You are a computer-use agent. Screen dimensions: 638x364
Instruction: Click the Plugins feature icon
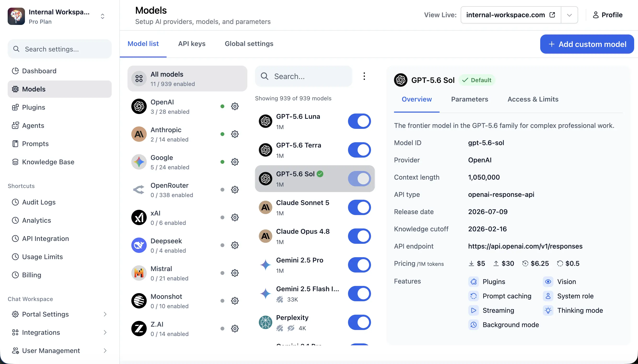click(473, 282)
